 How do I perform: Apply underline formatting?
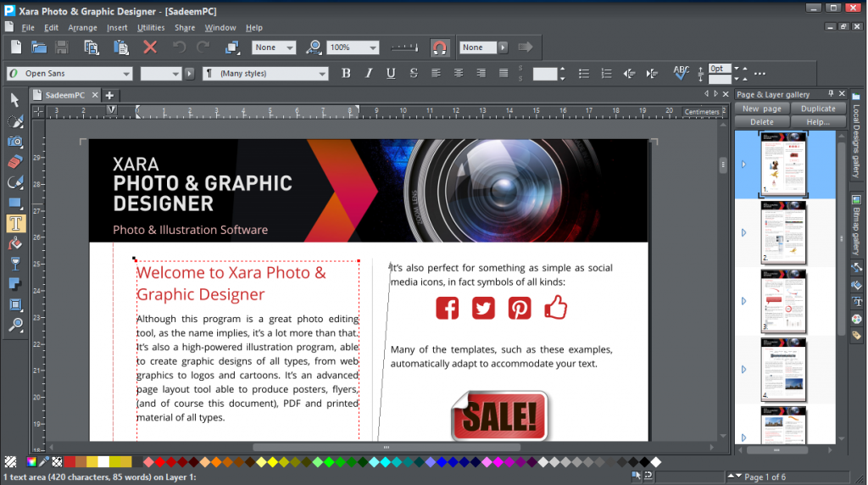391,73
